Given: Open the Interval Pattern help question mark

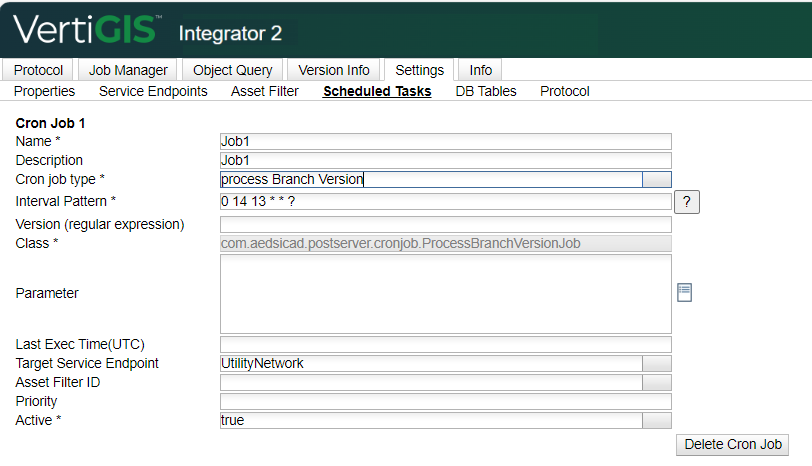Looking at the screenshot, I should [x=687, y=202].
